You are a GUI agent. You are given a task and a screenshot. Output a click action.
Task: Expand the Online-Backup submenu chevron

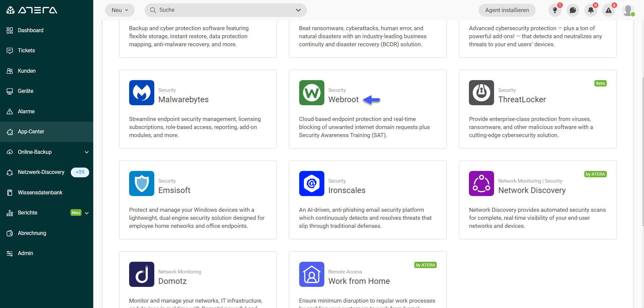pos(87,152)
